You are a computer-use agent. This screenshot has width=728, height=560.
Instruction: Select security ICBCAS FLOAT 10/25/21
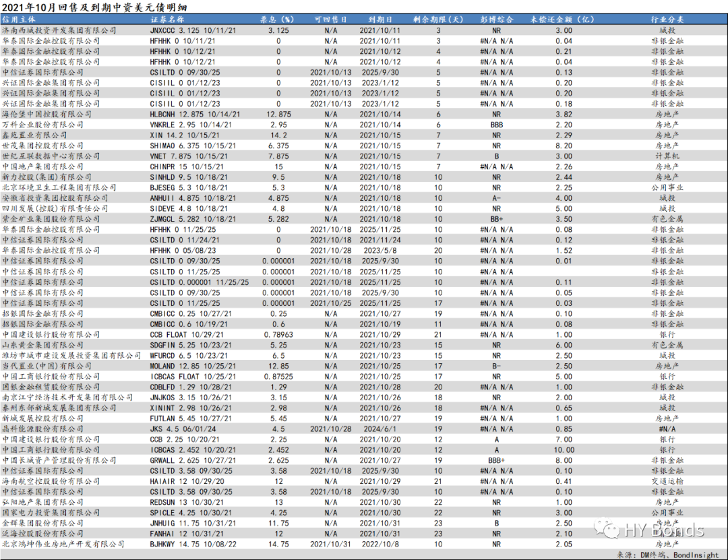[193, 377]
